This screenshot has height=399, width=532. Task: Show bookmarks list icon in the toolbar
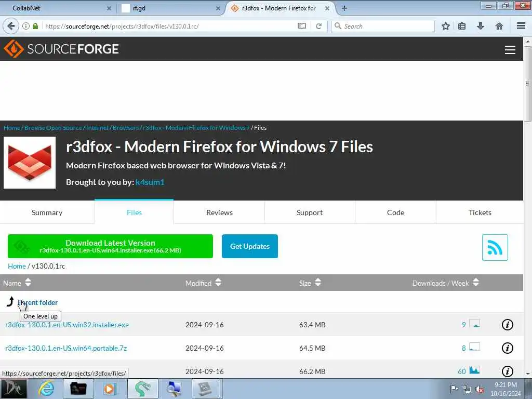(x=462, y=26)
